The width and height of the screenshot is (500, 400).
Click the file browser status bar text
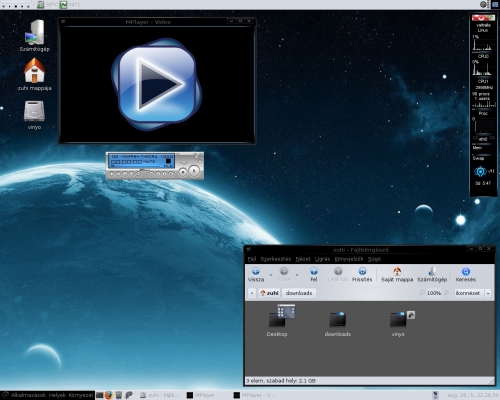click(281, 381)
